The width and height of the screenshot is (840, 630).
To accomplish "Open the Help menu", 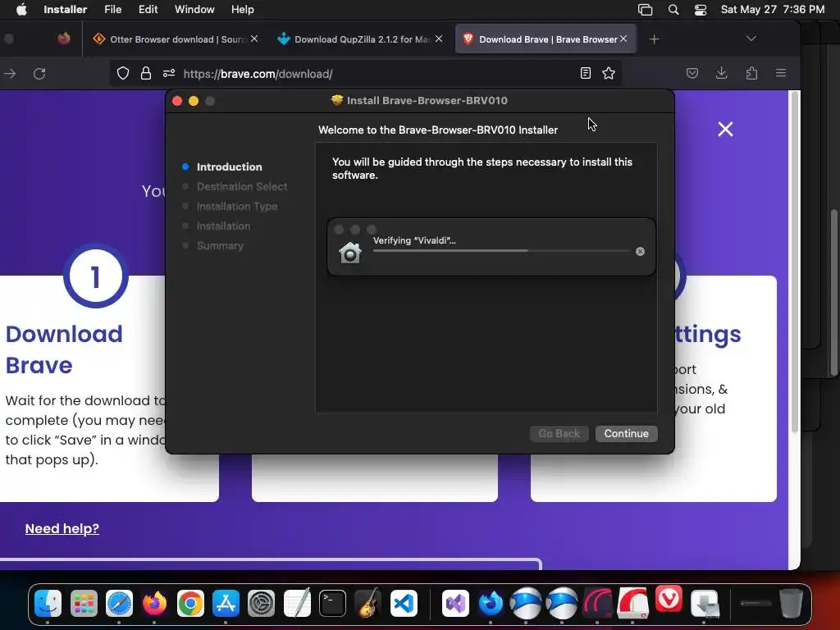I will 242,10.
